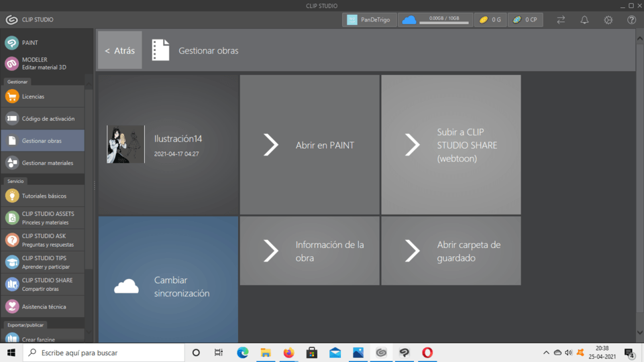Open Código de activación
The image size is (644, 362).
pos(43,119)
